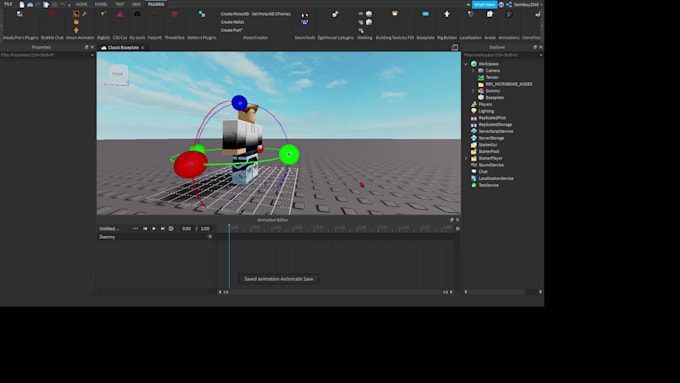Viewport: 680px width, 383px height.
Task: Click the share icon next to username
Action: tap(509, 4)
